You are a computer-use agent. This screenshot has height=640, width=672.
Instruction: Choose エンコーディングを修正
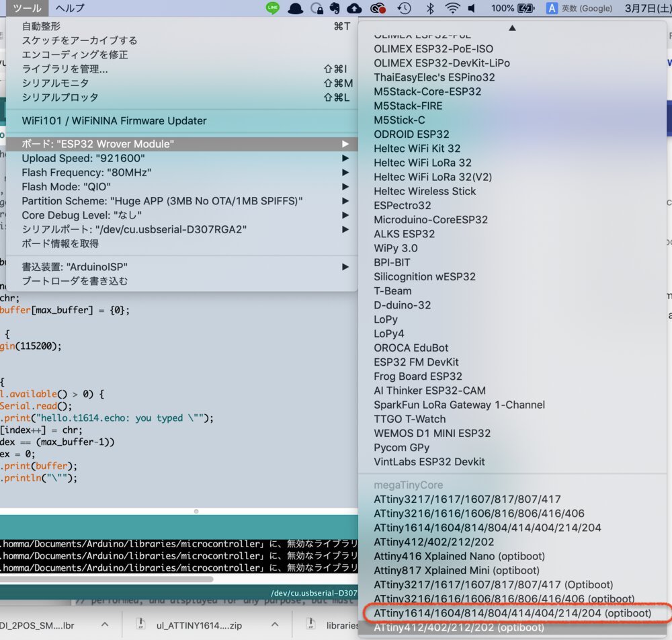click(182, 54)
